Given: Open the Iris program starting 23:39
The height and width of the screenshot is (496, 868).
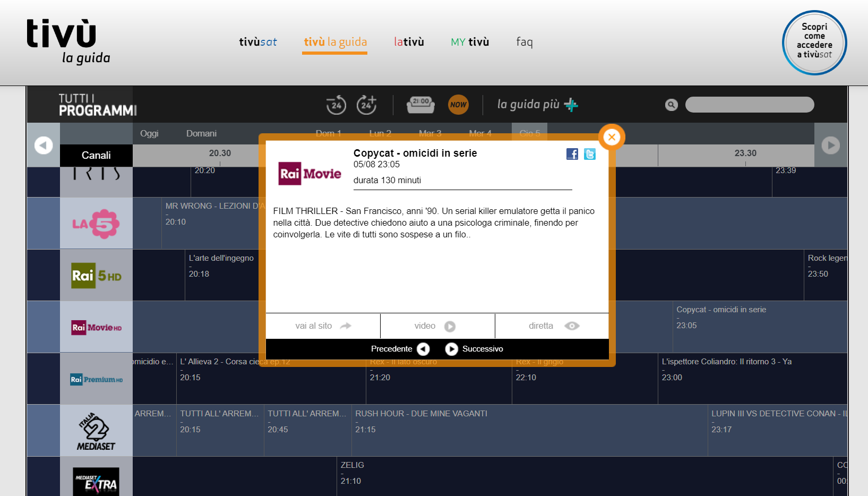Looking at the screenshot, I should [x=810, y=182].
